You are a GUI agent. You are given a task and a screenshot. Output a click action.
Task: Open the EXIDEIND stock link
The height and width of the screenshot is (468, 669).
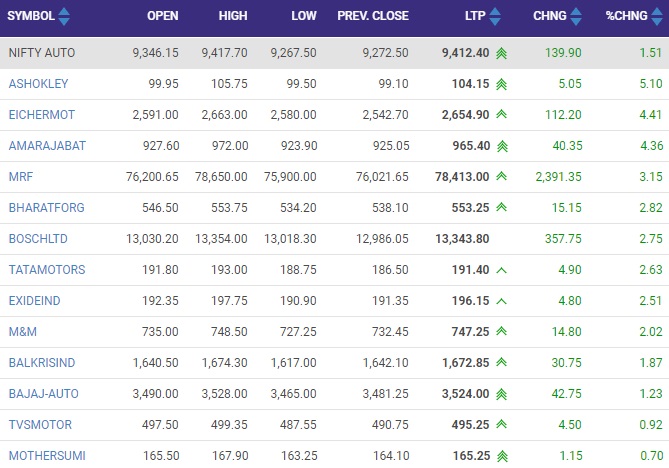(x=35, y=301)
